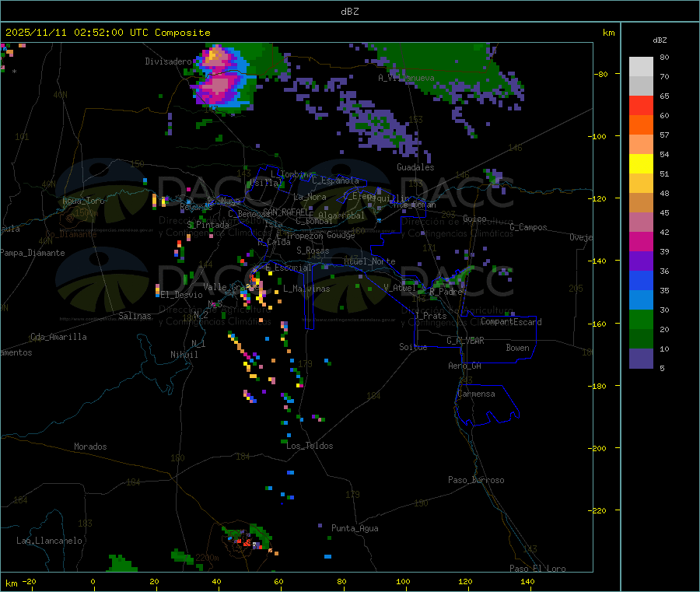The image size is (700, 592).
Task: Click the 'Atuel_Norte' label
Action: tap(369, 261)
